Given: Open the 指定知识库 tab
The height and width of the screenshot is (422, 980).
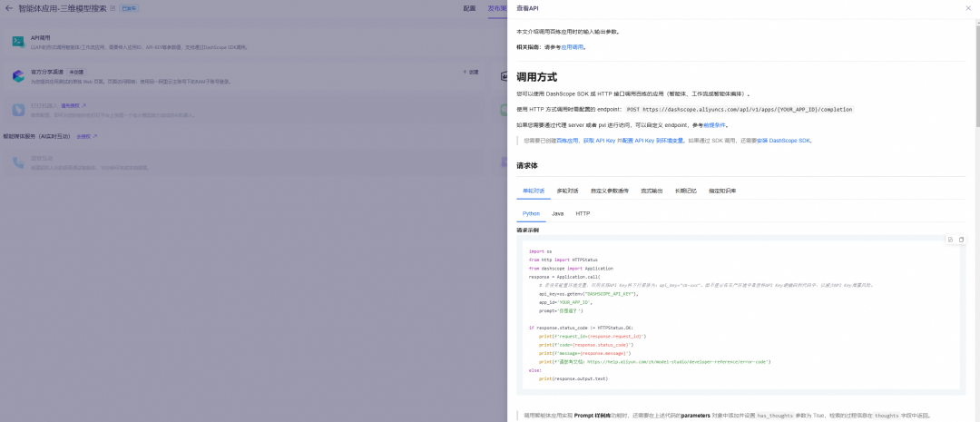Looking at the screenshot, I should pos(722,191).
